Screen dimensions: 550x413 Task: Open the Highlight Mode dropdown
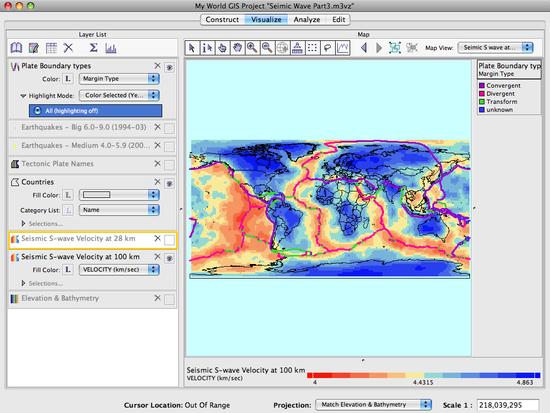point(119,95)
